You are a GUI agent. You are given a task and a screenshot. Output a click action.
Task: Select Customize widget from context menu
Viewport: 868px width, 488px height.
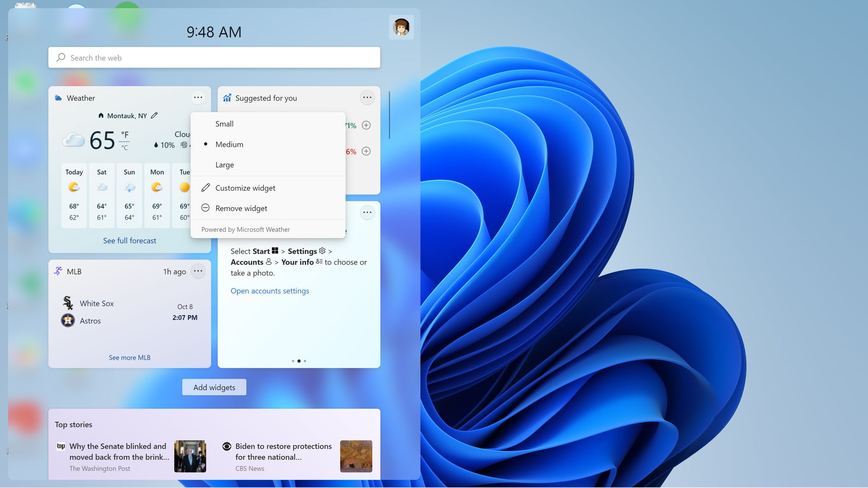click(245, 188)
